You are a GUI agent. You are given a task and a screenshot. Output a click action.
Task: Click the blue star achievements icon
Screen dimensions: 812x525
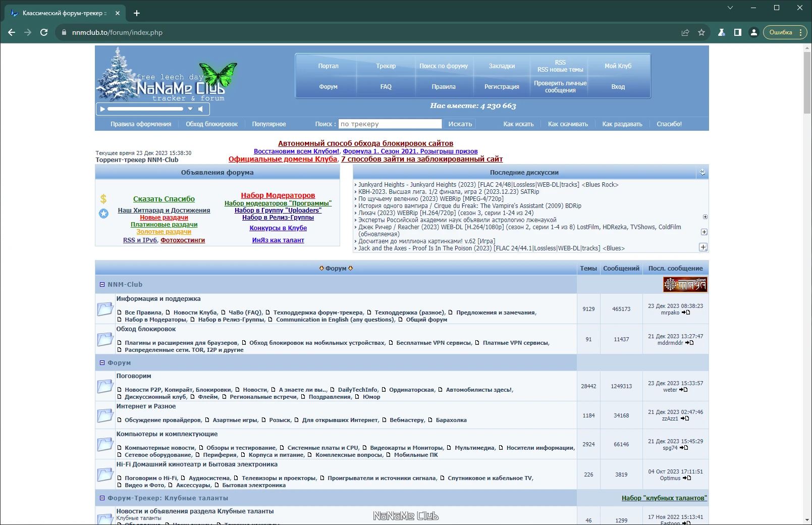tap(103, 214)
